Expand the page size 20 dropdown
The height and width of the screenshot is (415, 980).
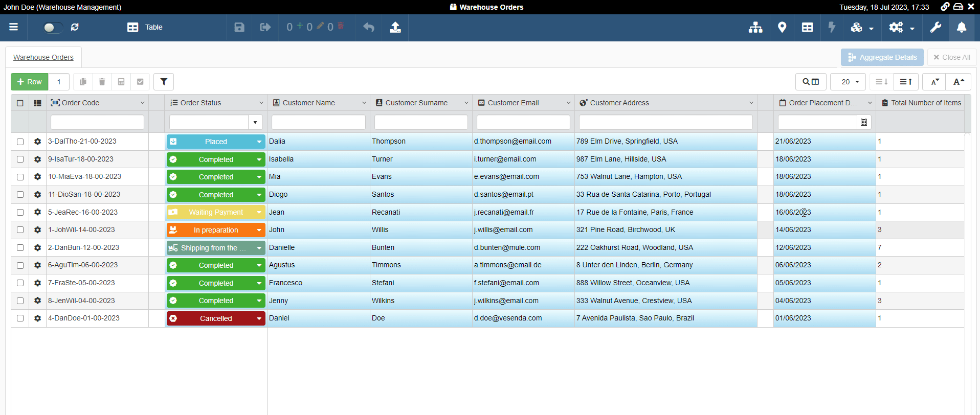pos(848,82)
